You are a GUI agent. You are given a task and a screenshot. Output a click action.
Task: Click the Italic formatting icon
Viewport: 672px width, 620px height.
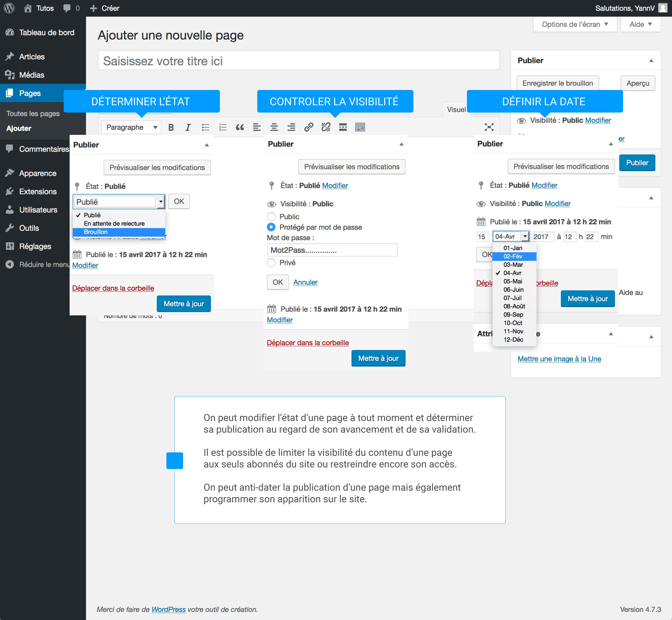pos(187,126)
